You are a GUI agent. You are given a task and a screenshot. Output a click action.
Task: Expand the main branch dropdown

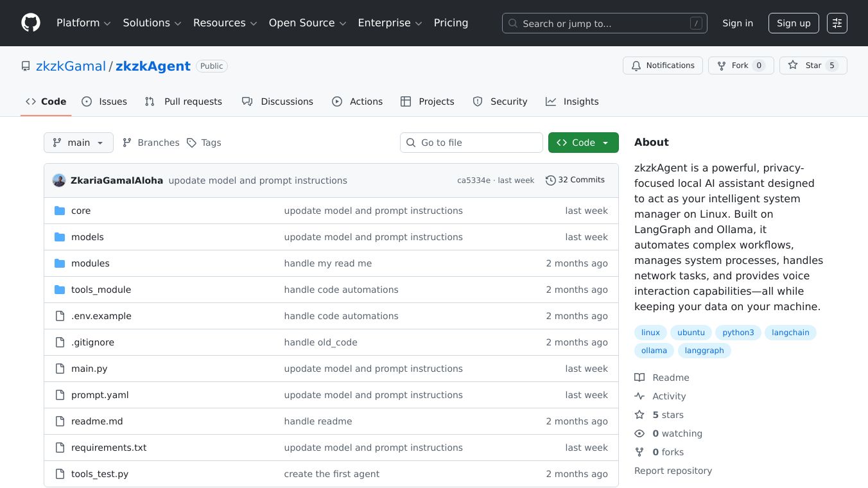pyautogui.click(x=78, y=143)
